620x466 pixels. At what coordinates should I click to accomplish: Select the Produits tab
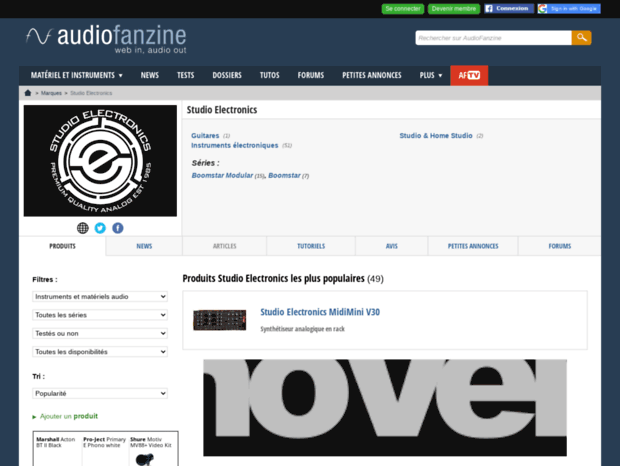click(x=62, y=246)
